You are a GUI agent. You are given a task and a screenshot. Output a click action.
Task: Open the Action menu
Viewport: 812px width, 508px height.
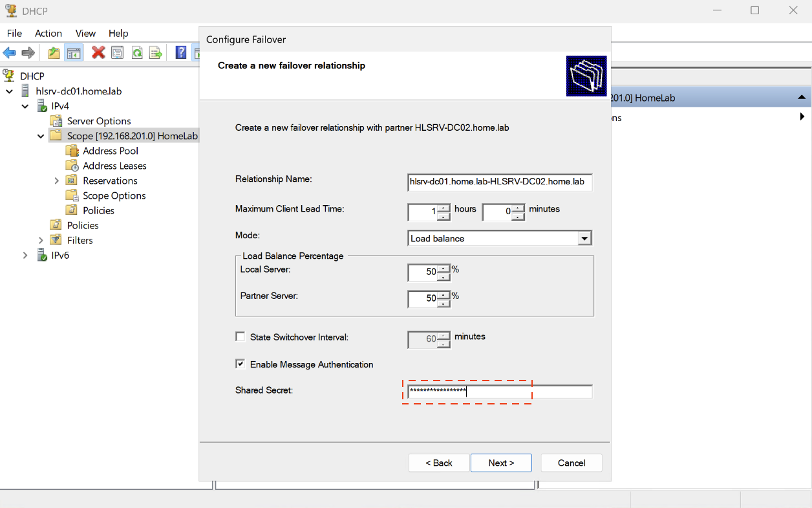[48, 33]
